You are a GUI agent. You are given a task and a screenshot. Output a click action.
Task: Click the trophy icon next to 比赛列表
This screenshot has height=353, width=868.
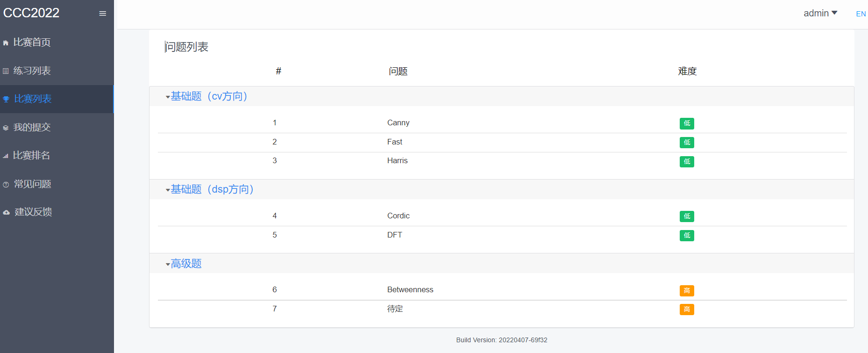6,99
